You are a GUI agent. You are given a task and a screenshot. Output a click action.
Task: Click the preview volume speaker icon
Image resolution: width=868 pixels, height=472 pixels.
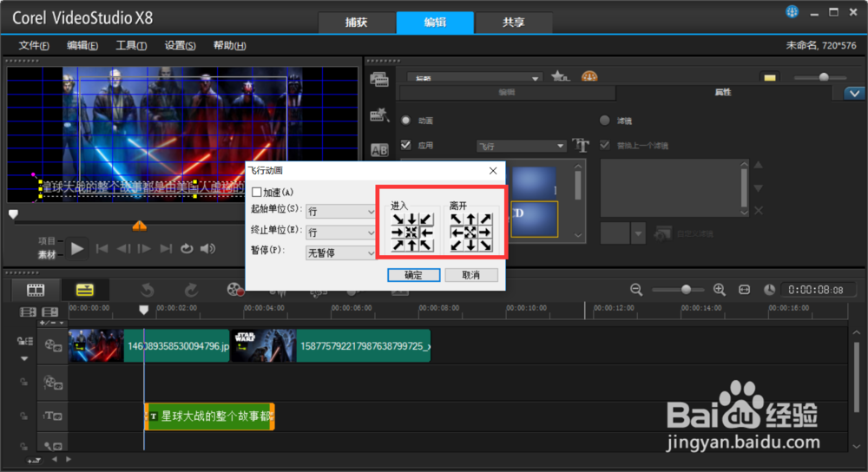tap(207, 248)
